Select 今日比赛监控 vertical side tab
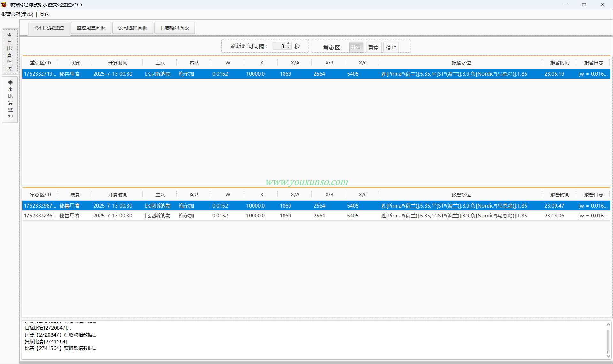Viewport: 613px width, 364px height. click(x=10, y=52)
